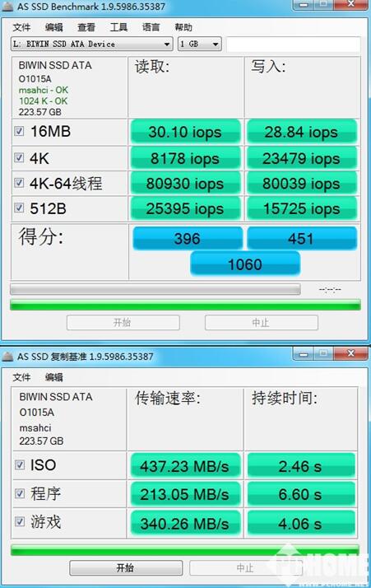Image resolution: width=371 pixels, height=588 pixels.
Task: Expand the 1 GB test size dropdown
Action: 199,44
